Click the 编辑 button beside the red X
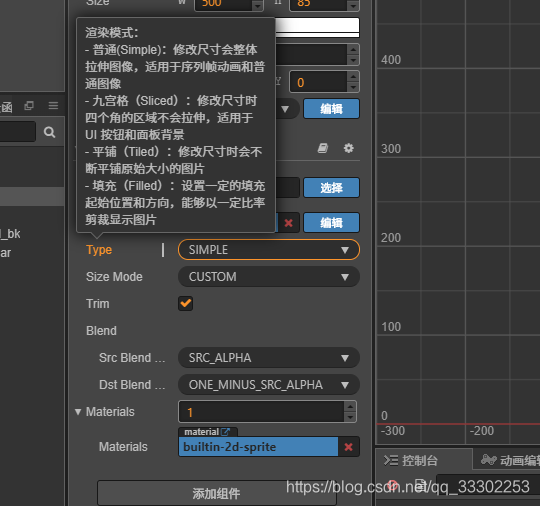 tap(331, 223)
